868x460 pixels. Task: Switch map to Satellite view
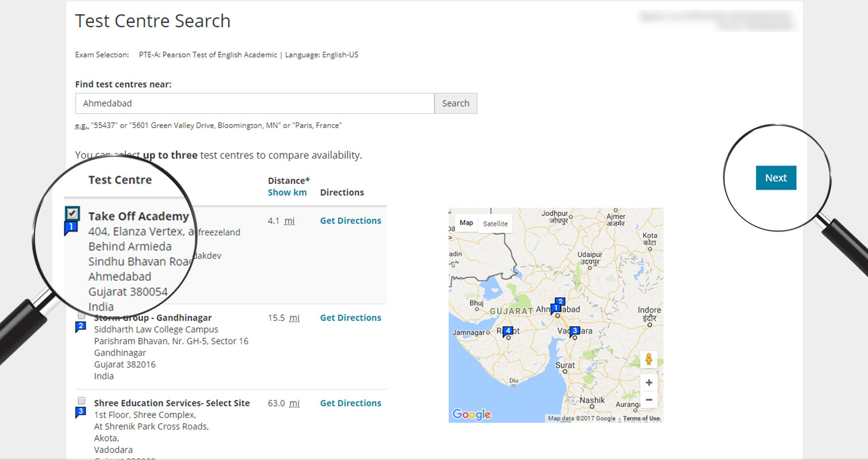495,223
